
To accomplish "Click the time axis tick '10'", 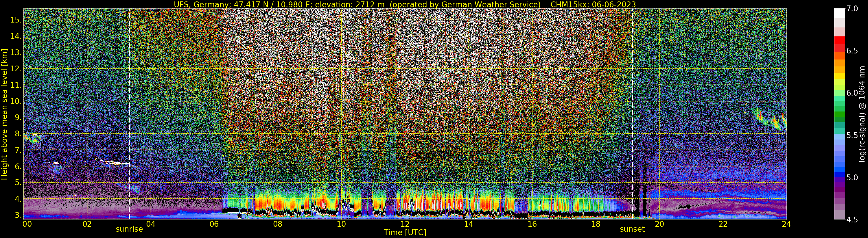I will (x=341, y=224).
